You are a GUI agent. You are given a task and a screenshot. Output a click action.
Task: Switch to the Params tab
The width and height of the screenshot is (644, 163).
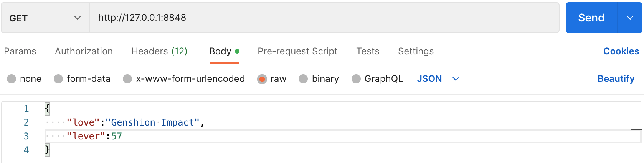click(x=20, y=51)
